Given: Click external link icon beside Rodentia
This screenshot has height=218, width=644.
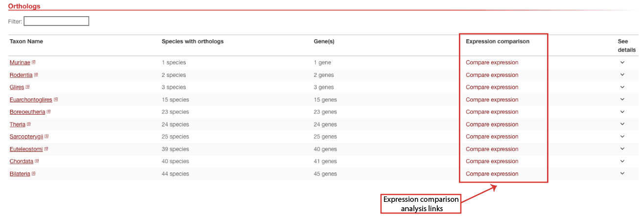Looking at the screenshot, I should click(x=36, y=75).
